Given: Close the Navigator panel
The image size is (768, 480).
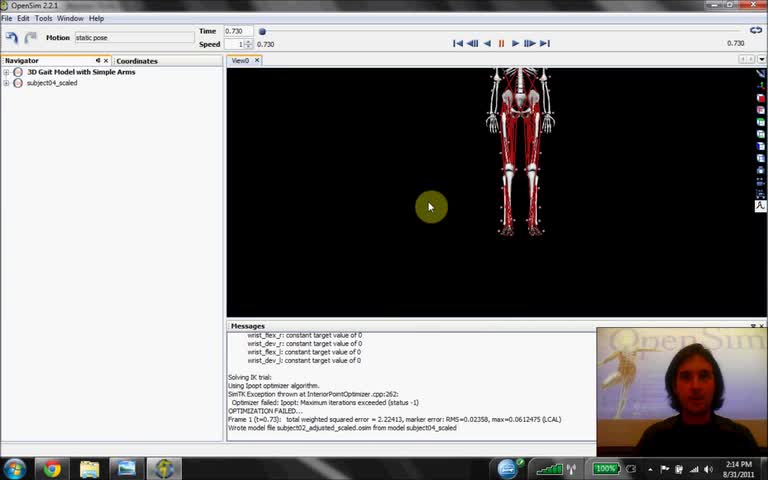Looking at the screenshot, I should tap(106, 61).
